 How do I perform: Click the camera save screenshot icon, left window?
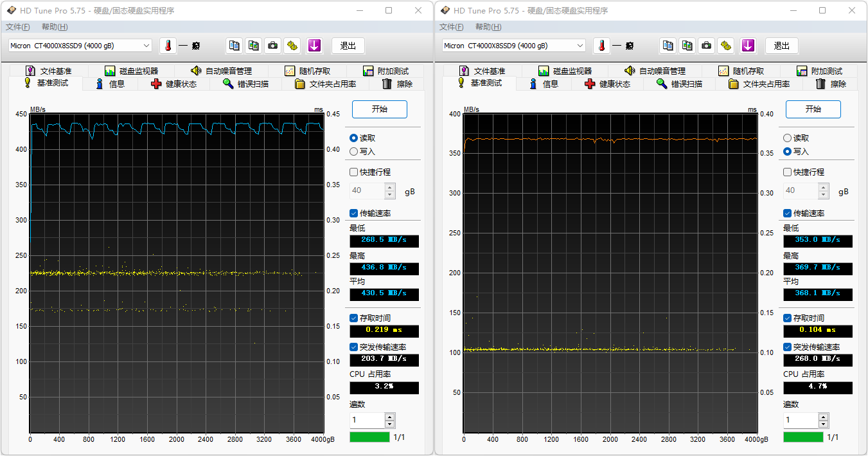click(x=273, y=46)
